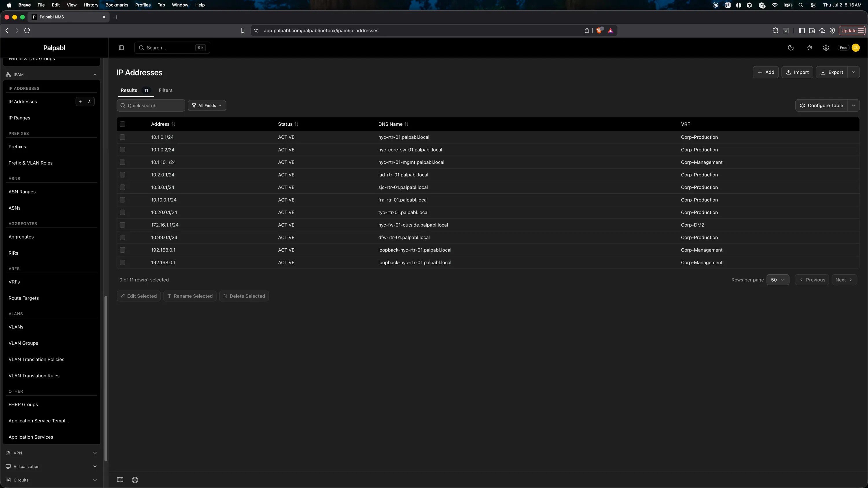
Task: Check the row for 172.16.1.1/24
Action: 122,225
